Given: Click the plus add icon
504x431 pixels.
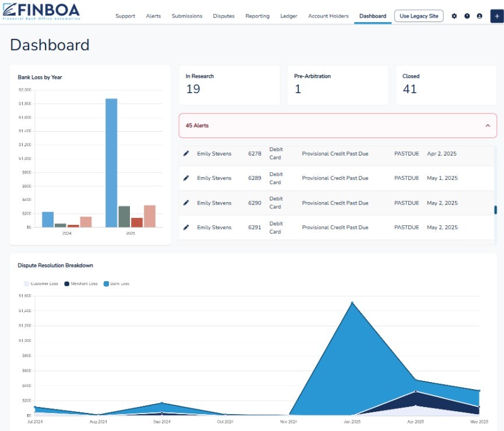Looking at the screenshot, I should coord(496,16).
